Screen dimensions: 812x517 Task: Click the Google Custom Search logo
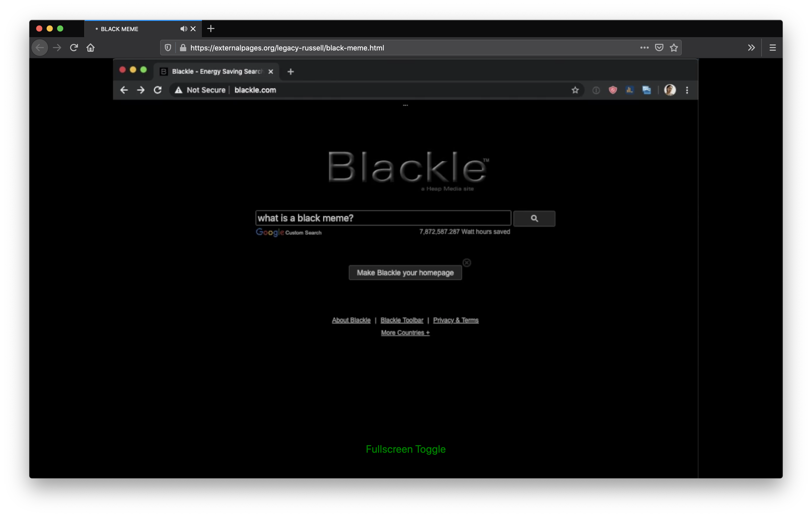289,232
